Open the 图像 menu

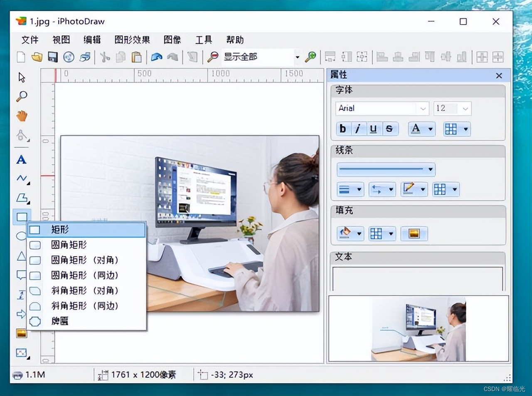click(172, 40)
